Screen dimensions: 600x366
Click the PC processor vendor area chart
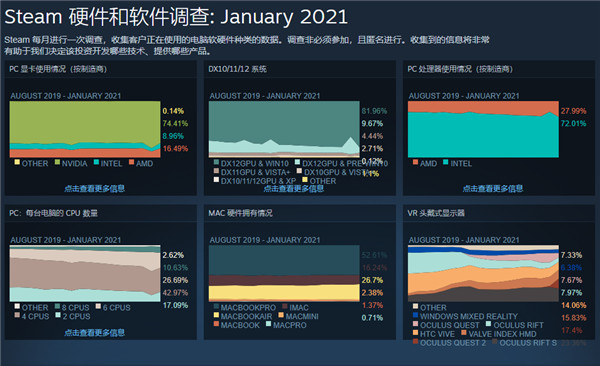[483, 129]
